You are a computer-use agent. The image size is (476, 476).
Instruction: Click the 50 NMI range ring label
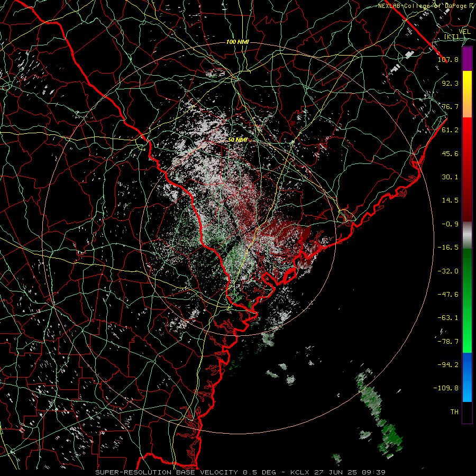(x=237, y=140)
